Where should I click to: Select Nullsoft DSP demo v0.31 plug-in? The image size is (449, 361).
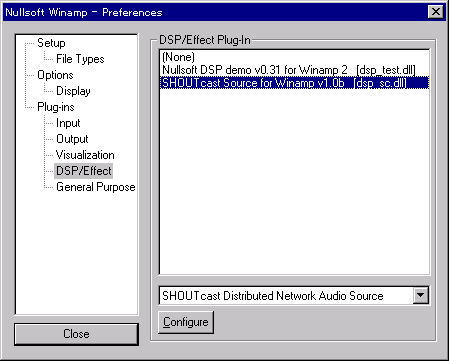pos(294,70)
